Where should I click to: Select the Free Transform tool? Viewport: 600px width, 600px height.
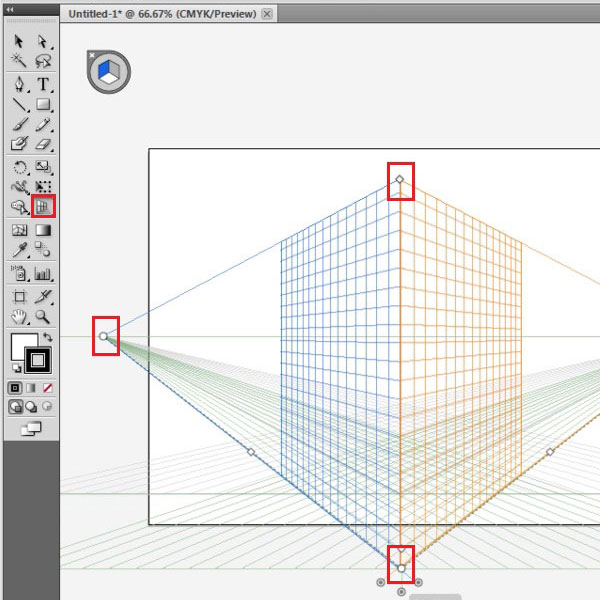[x=43, y=186]
